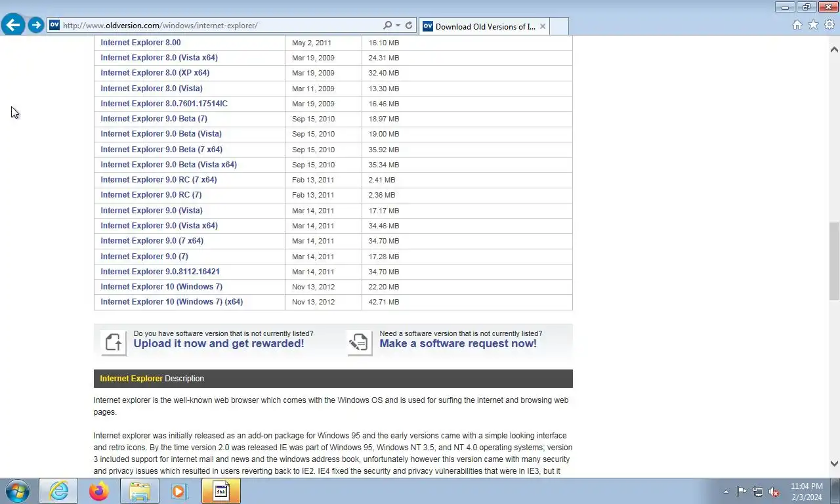Click the search magnifier icon in address bar
840x504 pixels.
pyautogui.click(x=388, y=26)
